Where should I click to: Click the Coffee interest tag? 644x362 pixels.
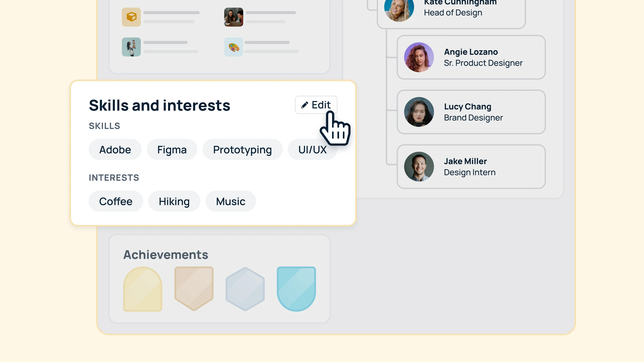[116, 201]
